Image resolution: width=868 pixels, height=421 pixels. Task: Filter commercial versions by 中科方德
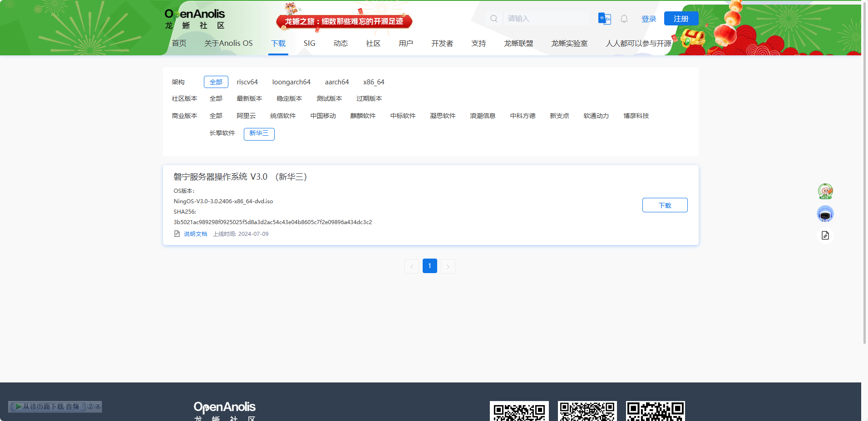tap(523, 116)
